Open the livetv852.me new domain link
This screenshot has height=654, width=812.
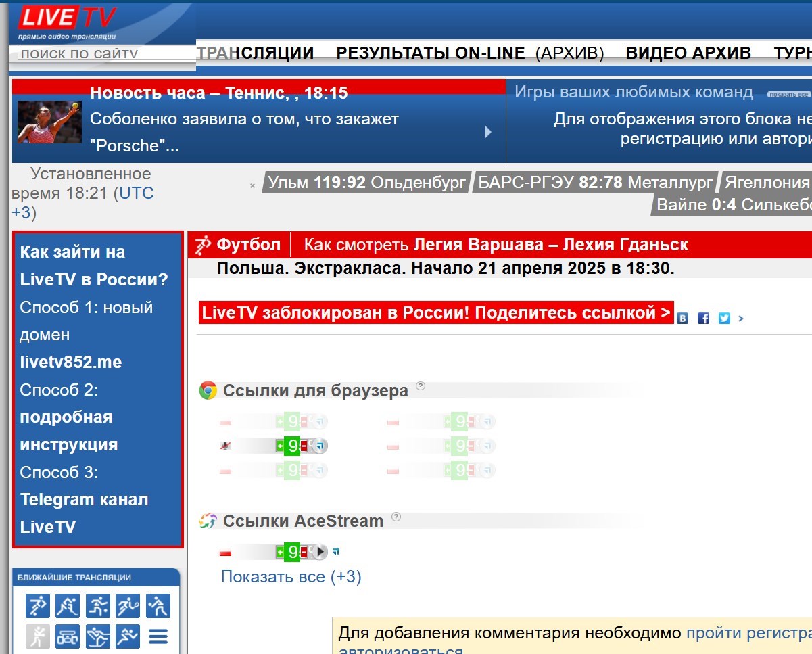pos(71,362)
